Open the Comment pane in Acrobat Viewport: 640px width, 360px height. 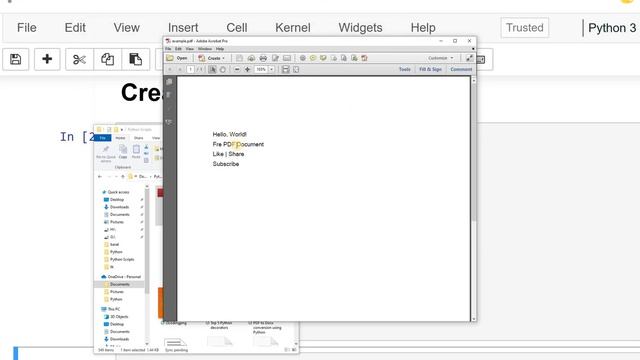pos(461,69)
